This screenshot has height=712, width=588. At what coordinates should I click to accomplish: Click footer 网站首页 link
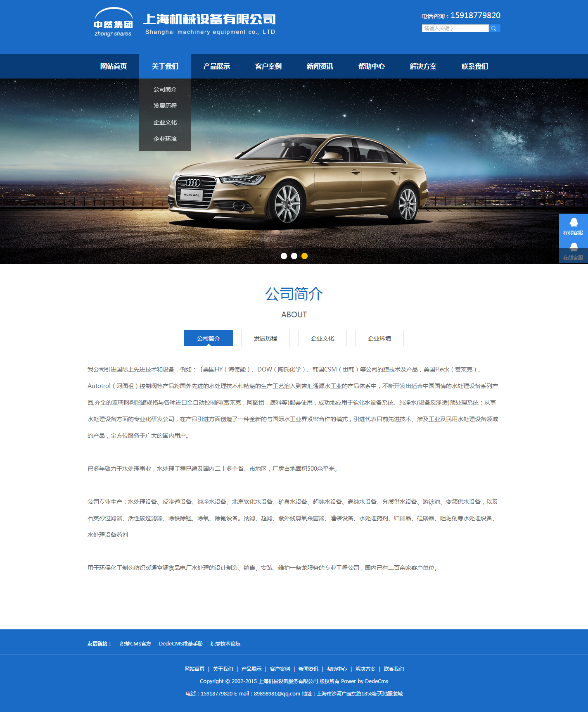[x=194, y=669]
